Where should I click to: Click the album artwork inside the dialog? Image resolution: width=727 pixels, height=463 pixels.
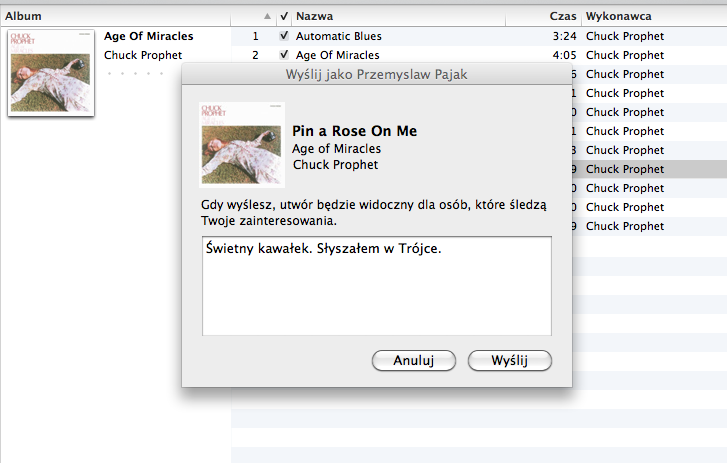242,145
